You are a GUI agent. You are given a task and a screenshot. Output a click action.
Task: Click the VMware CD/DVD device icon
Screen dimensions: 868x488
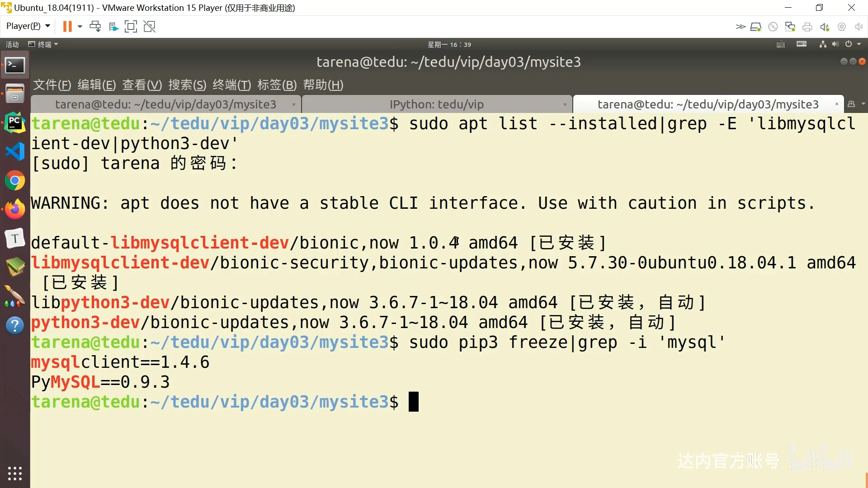[x=773, y=27]
